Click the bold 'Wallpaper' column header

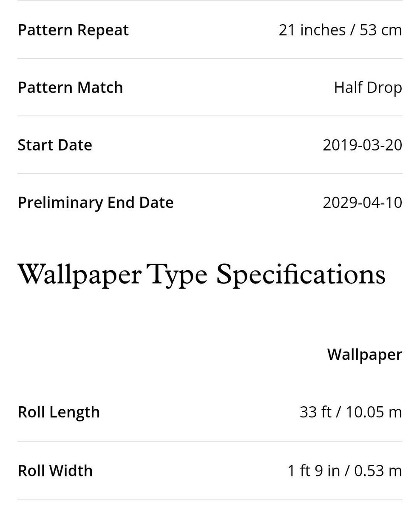tap(364, 354)
